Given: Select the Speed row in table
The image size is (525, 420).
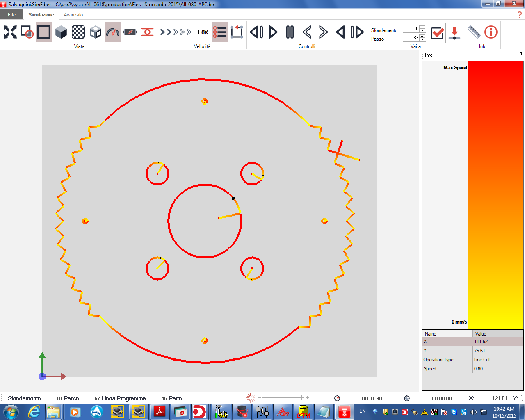Looking at the screenshot, I should click(x=472, y=369).
